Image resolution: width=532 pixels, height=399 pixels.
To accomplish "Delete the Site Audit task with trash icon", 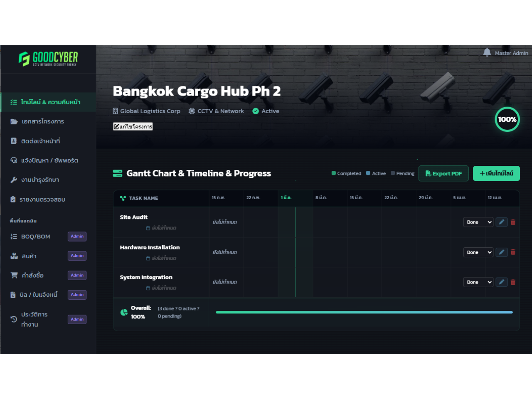I will (x=513, y=222).
